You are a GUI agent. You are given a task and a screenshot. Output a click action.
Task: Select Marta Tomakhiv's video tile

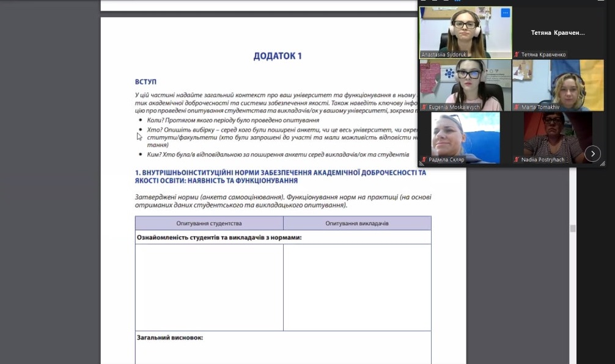pos(558,85)
